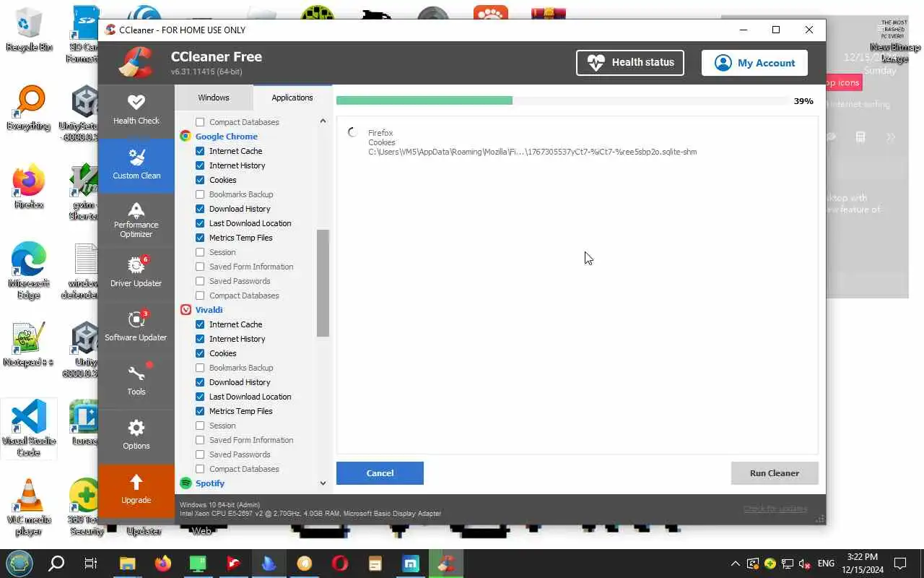Click the Google Chrome icon in the list
Viewport: 924px width, 578px height.
tap(186, 136)
